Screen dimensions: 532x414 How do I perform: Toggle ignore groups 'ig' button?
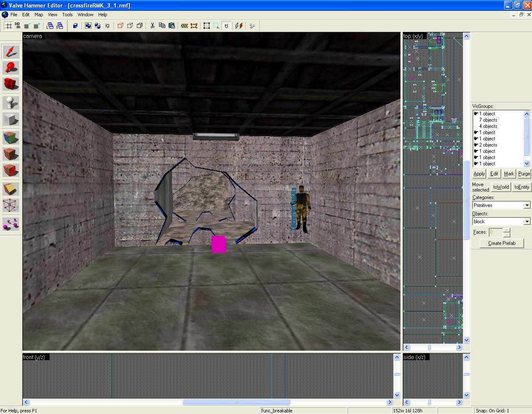click(107, 26)
